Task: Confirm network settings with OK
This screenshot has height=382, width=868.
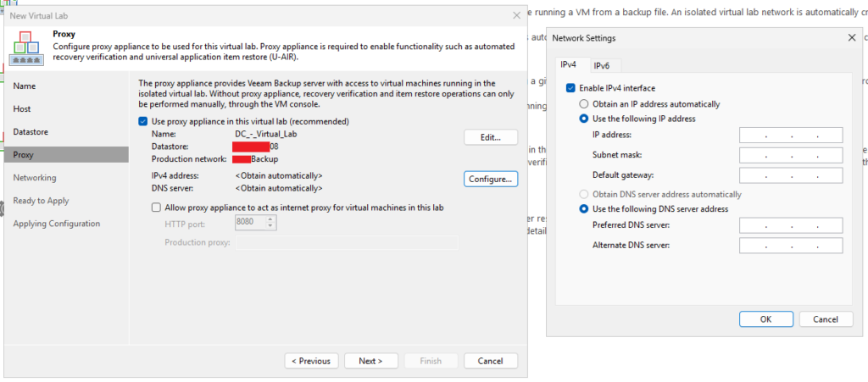Action: pyautogui.click(x=765, y=319)
